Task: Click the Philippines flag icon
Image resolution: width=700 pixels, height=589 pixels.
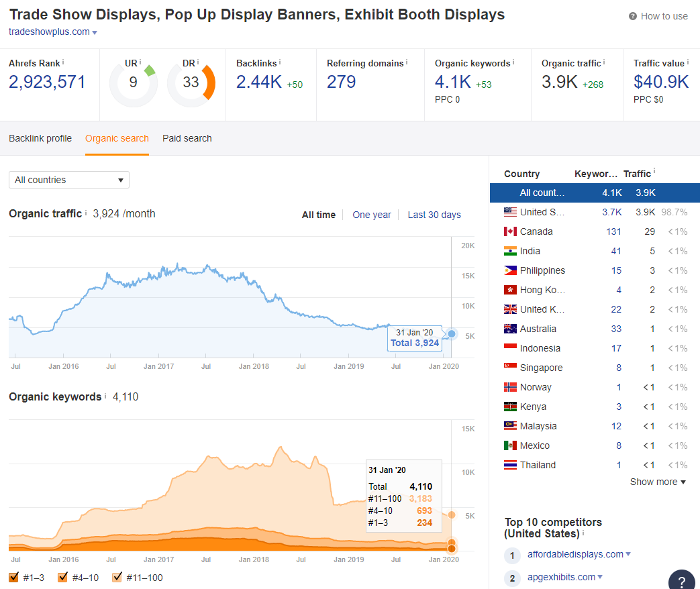Action: point(510,270)
